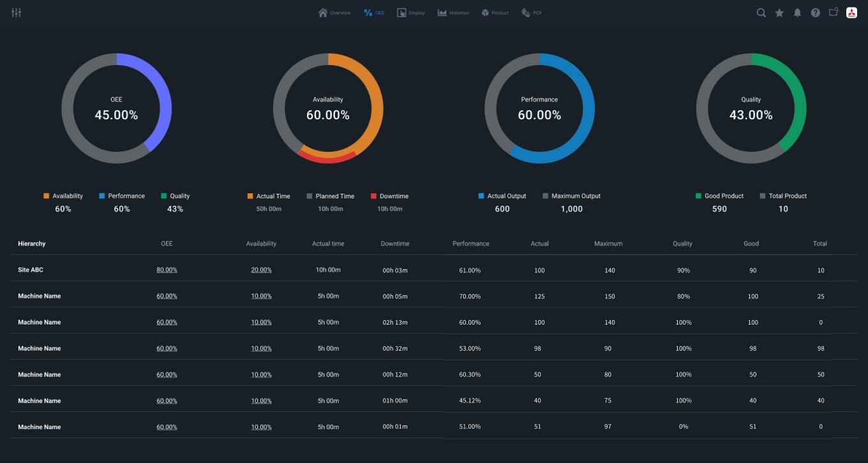Screen dimensions: 868x463
Task: Click the Good column header
Action: [751, 244]
